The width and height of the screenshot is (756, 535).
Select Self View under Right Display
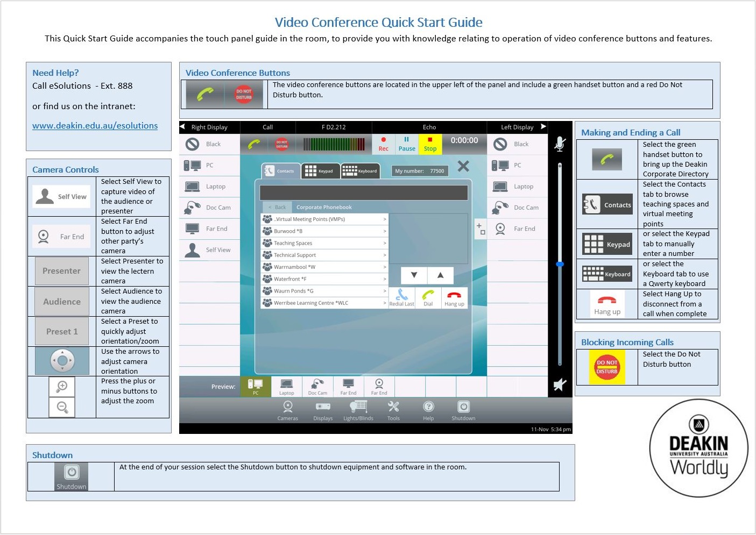point(209,250)
